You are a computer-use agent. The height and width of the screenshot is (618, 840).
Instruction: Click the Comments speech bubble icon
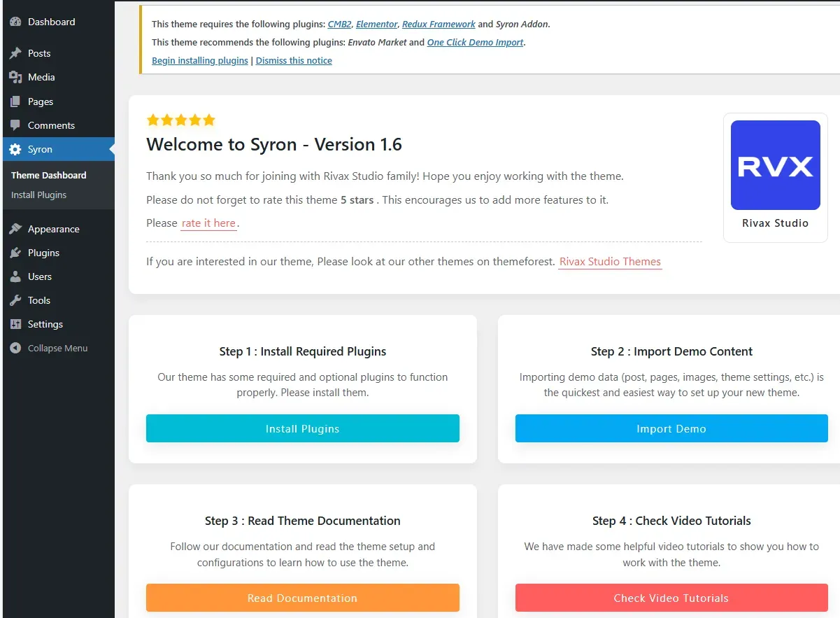(15, 125)
